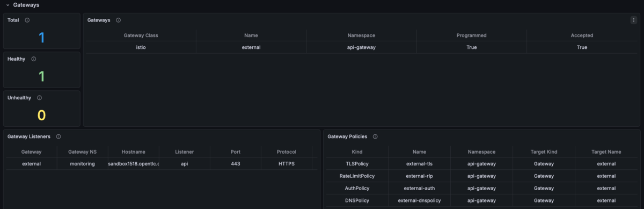Sort policies by Target Kind column
Screen dimensions: 644x209
[x=544, y=152]
